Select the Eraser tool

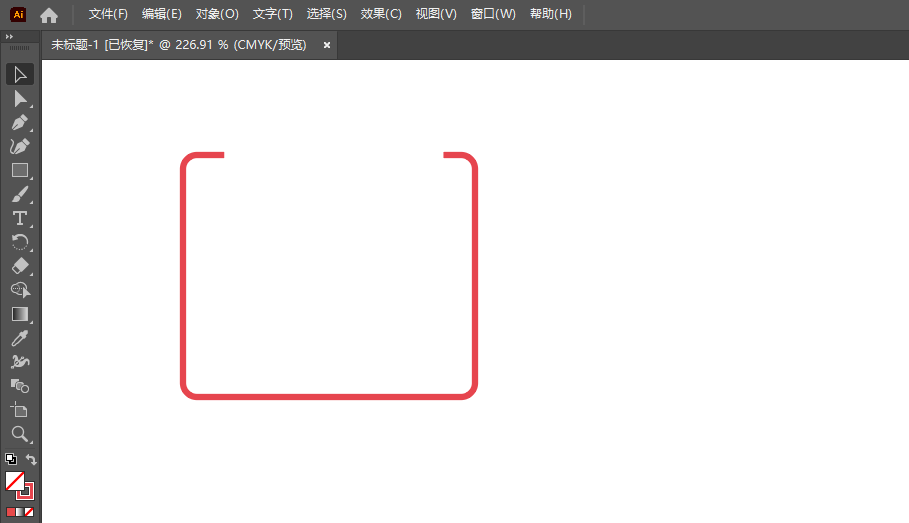[20, 266]
